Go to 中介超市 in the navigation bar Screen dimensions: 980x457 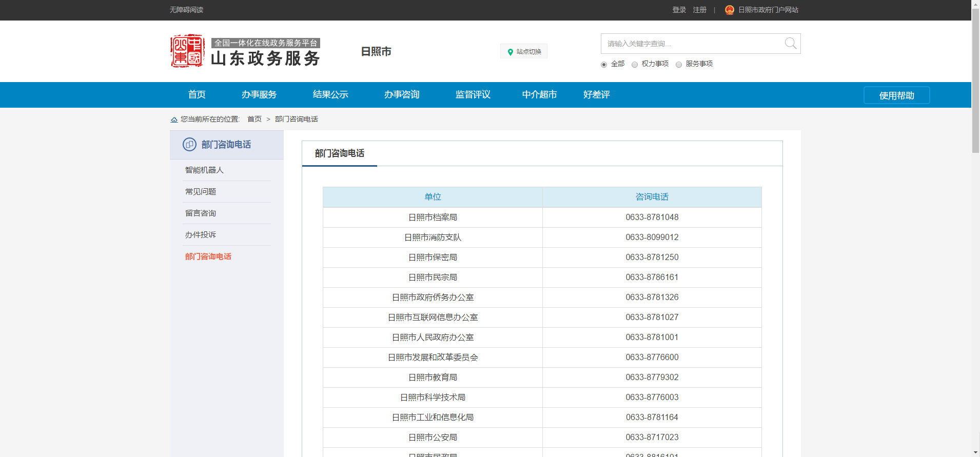tap(539, 95)
